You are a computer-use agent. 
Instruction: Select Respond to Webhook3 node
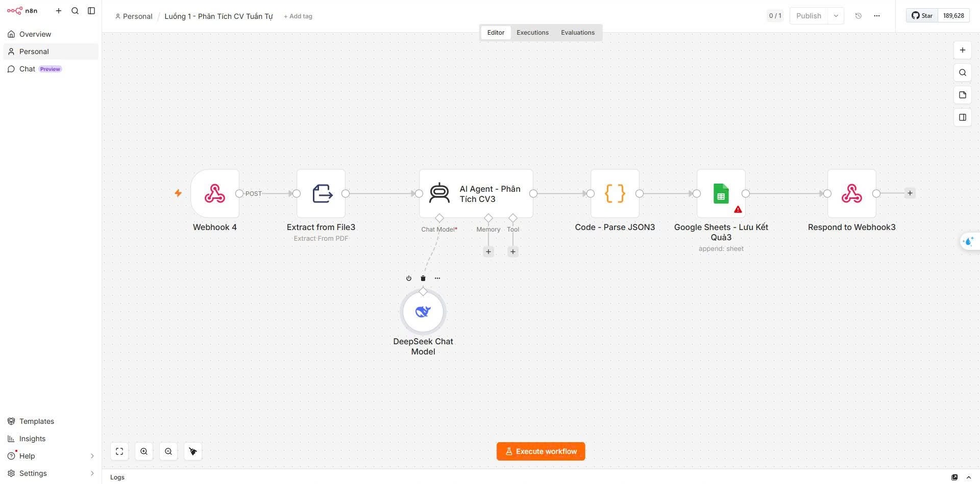pyautogui.click(x=852, y=194)
